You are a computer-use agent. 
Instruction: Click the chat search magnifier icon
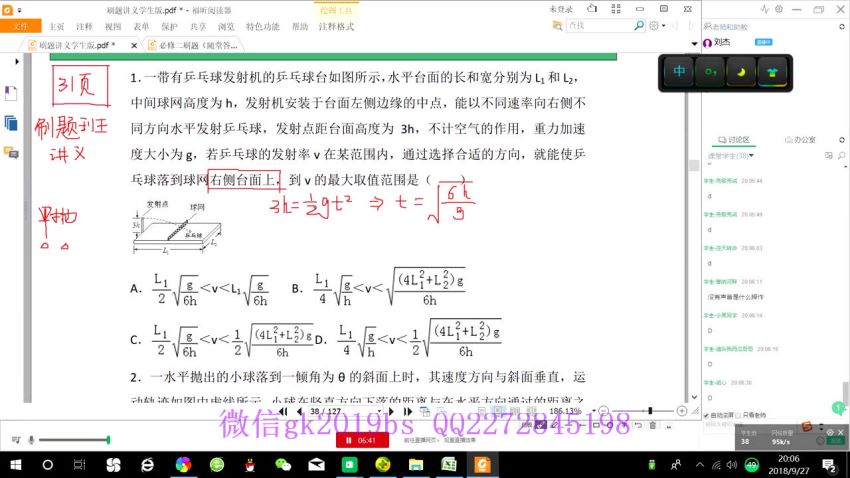(841, 156)
